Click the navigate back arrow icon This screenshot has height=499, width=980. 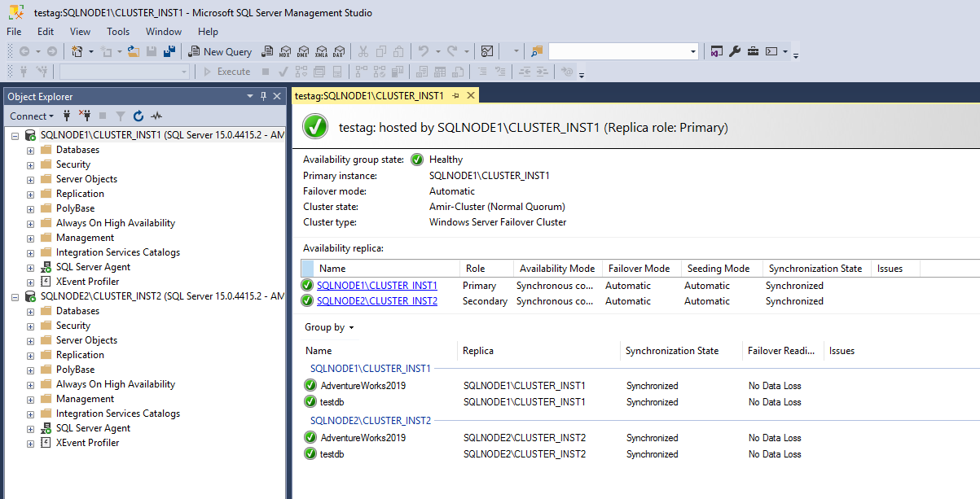click(x=24, y=51)
